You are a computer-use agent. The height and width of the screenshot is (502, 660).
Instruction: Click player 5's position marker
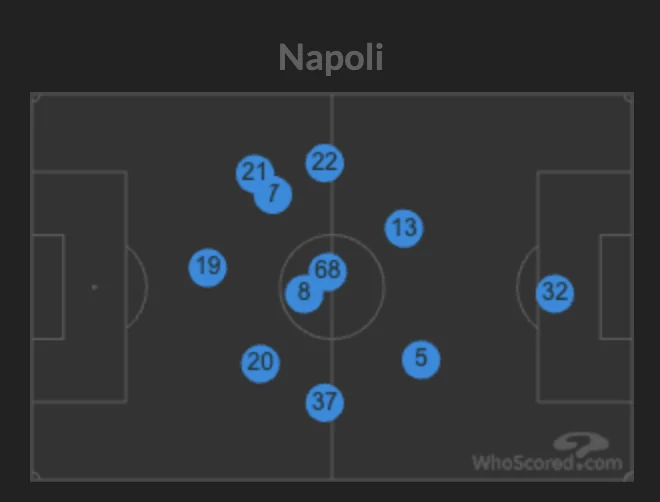tap(421, 358)
